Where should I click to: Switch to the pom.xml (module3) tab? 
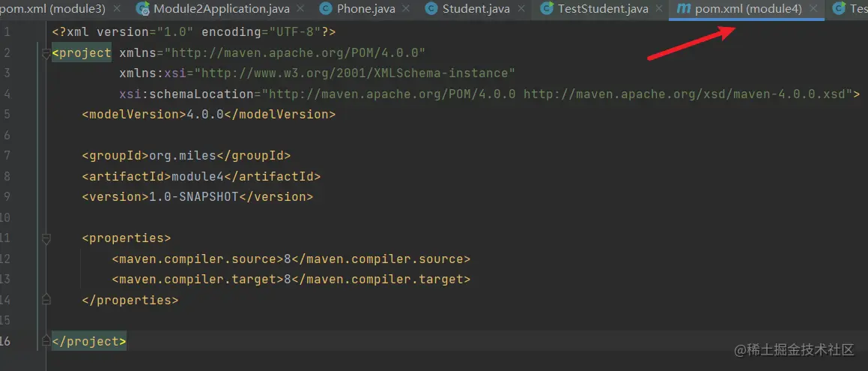click(52, 9)
